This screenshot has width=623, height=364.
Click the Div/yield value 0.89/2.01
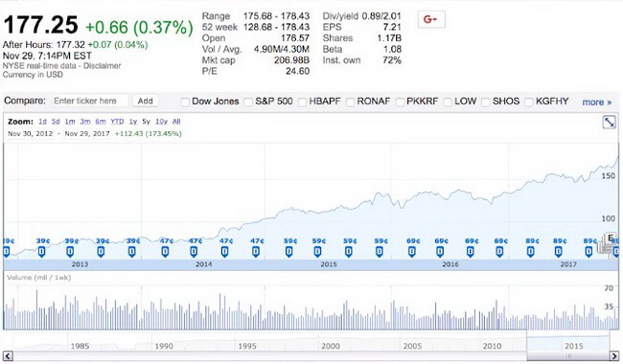(x=381, y=16)
